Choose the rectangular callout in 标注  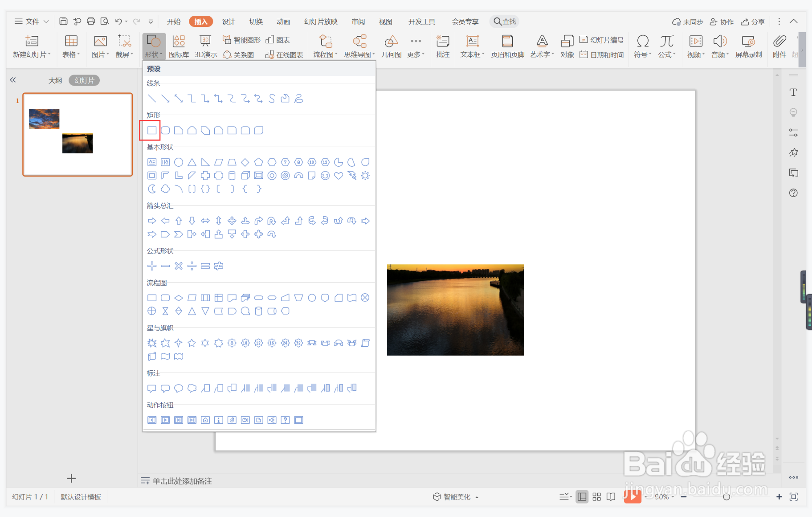tap(152, 388)
